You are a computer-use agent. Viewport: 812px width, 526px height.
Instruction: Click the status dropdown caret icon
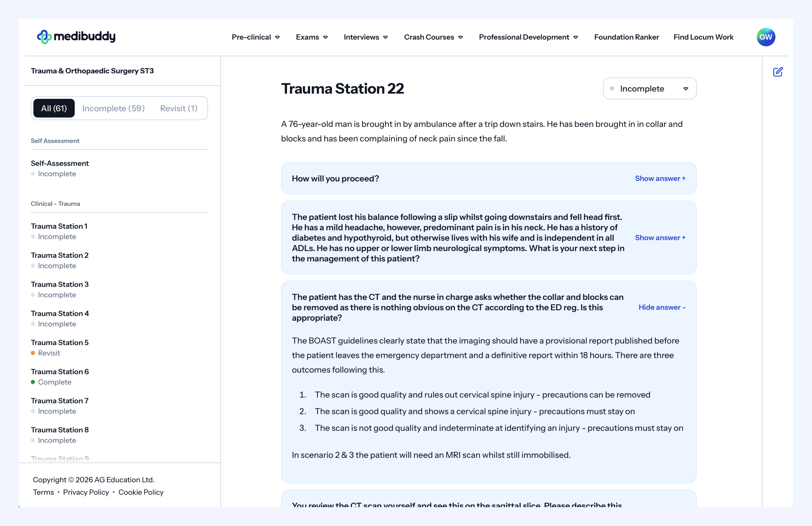tap(686, 89)
